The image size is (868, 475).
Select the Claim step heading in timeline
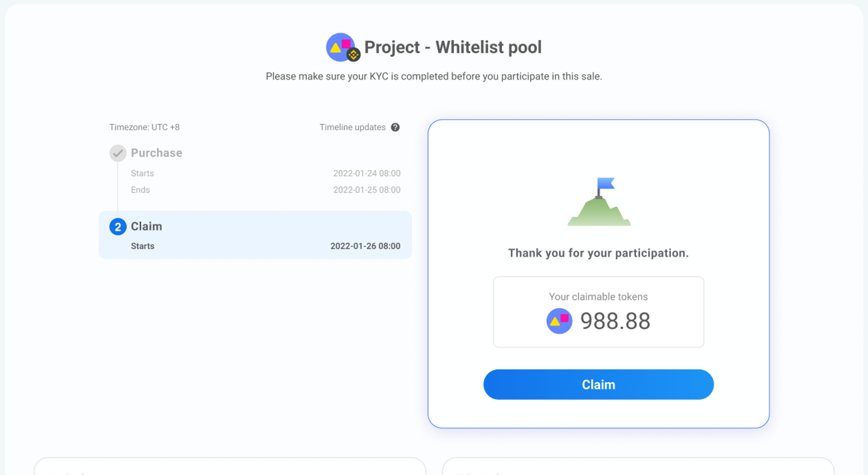click(147, 226)
